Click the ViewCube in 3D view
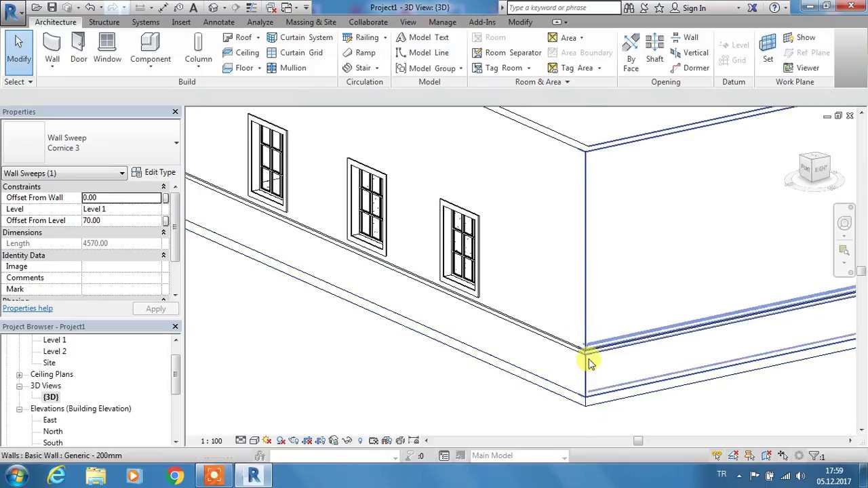The height and width of the screenshot is (488, 868). pos(814,167)
